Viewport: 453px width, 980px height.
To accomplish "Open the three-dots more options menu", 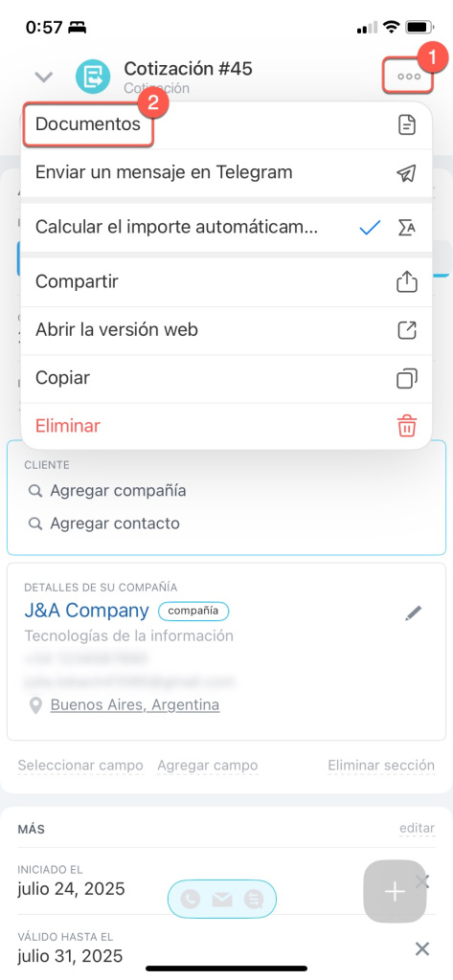I will click(409, 77).
